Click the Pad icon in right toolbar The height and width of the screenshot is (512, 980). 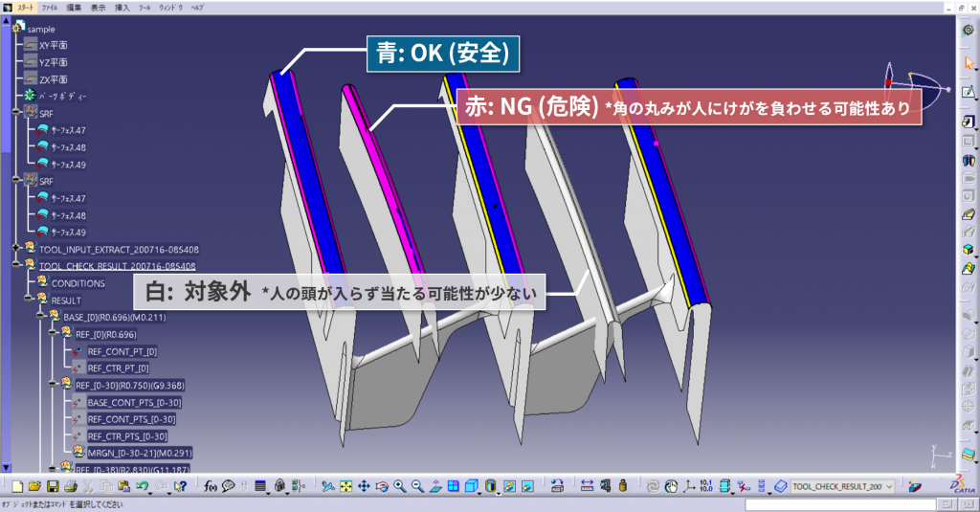coord(969,122)
